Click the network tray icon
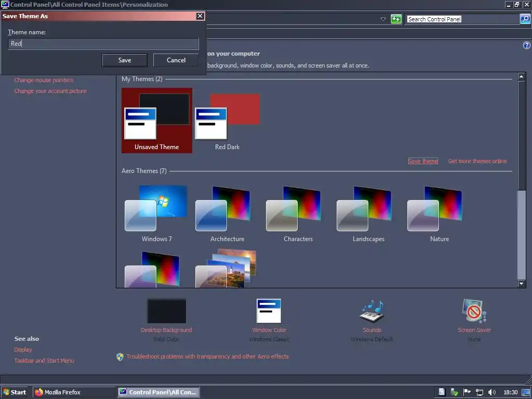Image resolution: width=532 pixels, height=399 pixels. pyautogui.click(x=480, y=393)
